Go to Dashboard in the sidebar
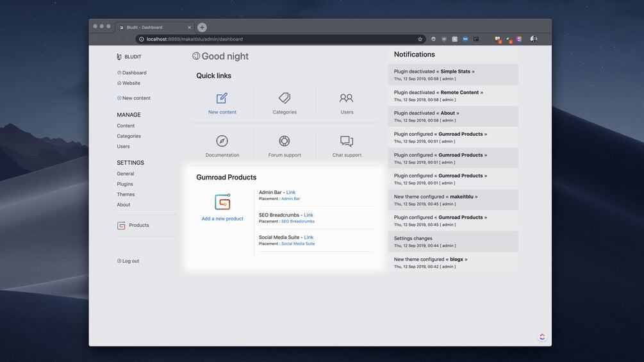Image resolution: width=644 pixels, height=362 pixels. tap(132, 72)
